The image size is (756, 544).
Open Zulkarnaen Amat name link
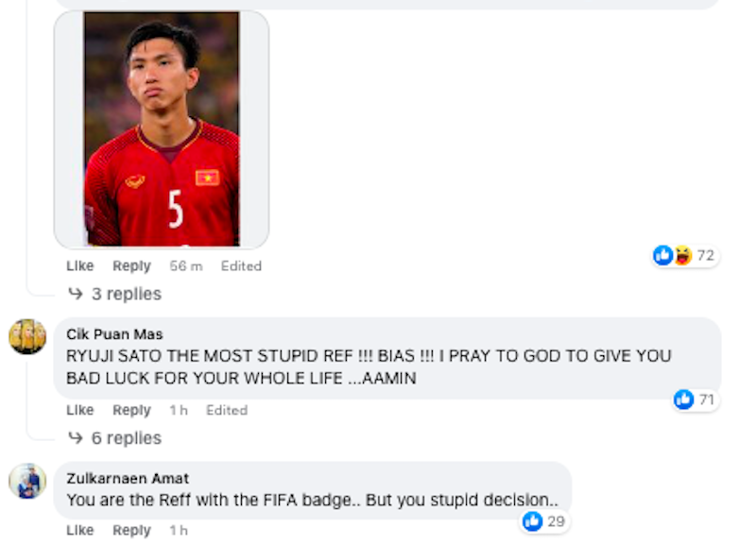click(x=128, y=478)
